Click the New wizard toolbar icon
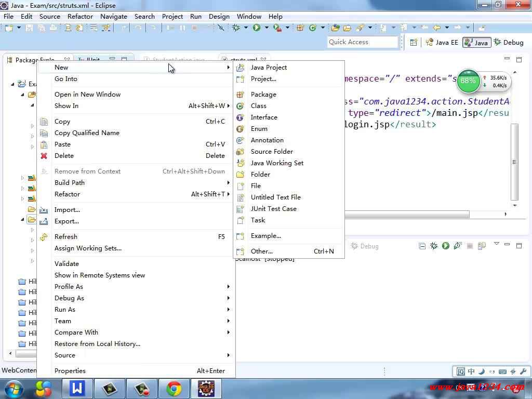Image resolution: width=532 pixels, height=399 pixels. click(9, 28)
